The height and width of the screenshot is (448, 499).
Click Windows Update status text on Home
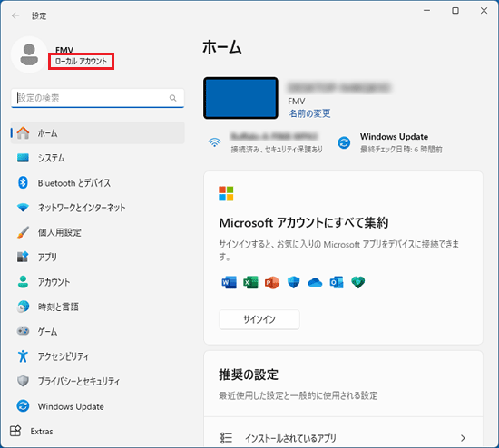[401, 143]
